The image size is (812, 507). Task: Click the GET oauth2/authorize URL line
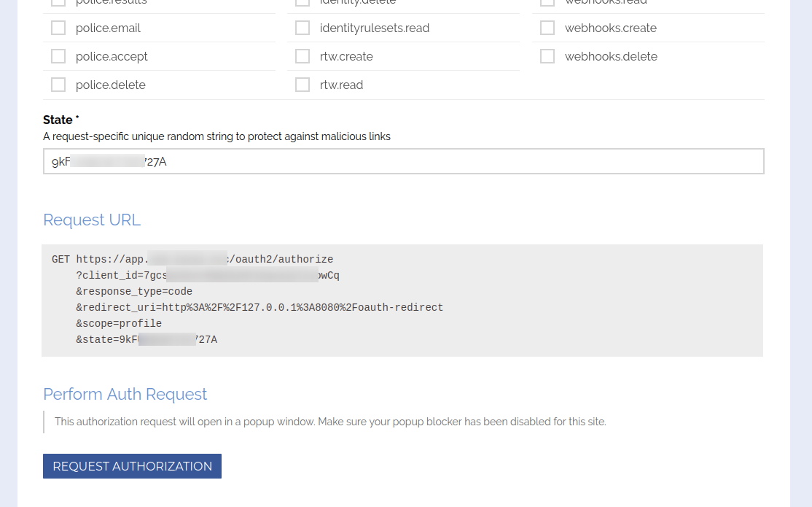pyautogui.click(x=192, y=260)
